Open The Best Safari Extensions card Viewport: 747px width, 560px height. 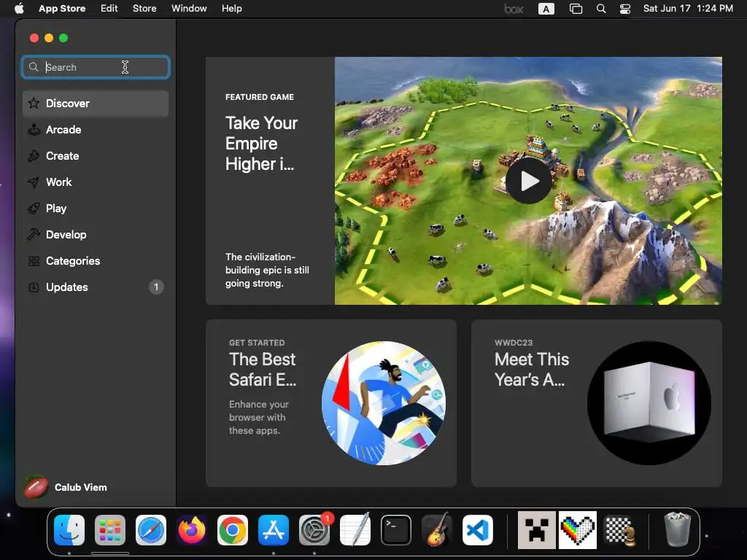[331, 402]
